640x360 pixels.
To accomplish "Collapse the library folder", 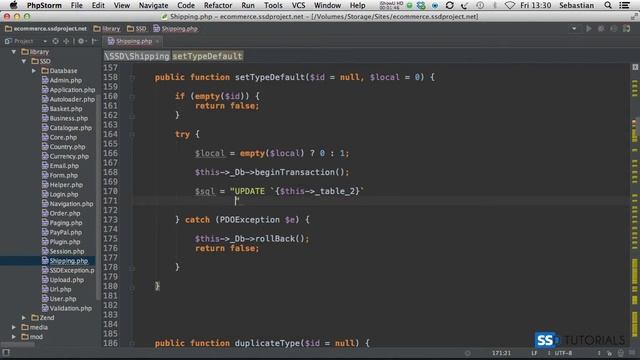I will coord(13,52).
